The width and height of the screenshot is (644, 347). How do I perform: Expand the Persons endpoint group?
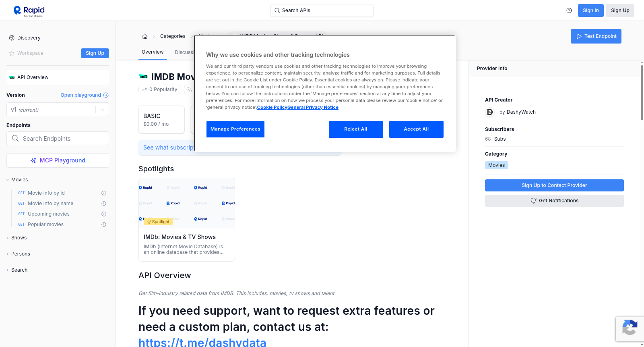(x=7, y=254)
